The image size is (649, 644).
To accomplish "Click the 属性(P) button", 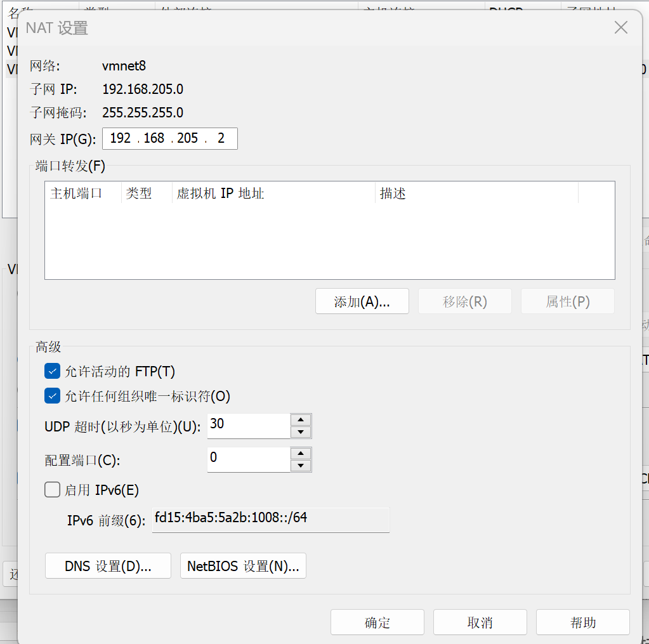I will pyautogui.click(x=567, y=301).
